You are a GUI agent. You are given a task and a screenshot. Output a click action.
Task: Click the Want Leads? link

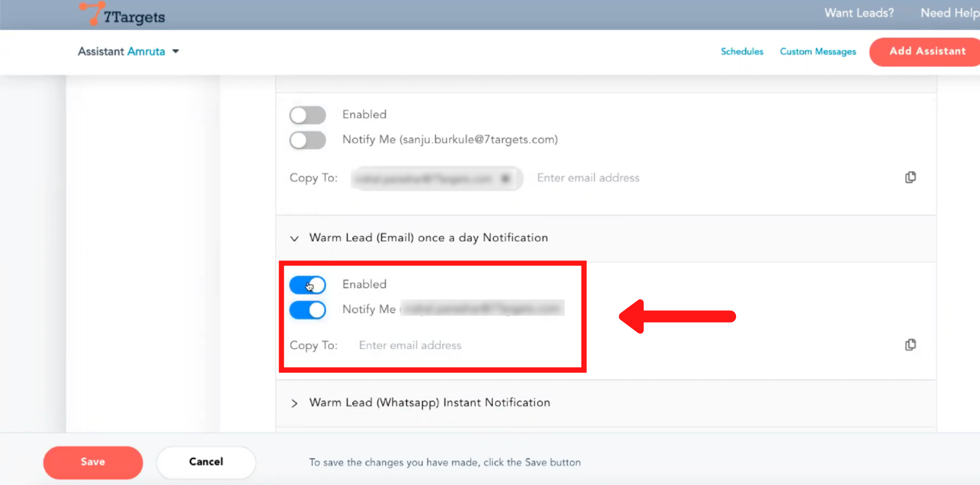[x=859, y=13]
